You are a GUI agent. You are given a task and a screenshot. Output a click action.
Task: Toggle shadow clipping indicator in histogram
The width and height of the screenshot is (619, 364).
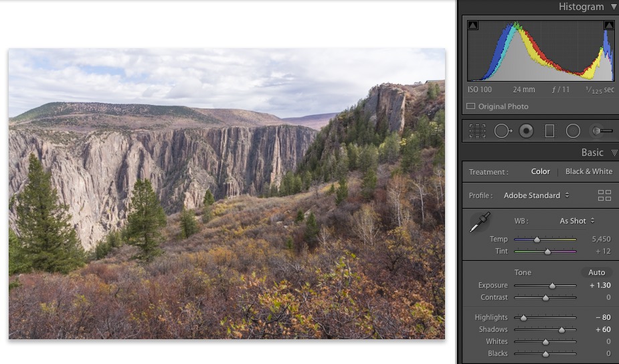472,25
